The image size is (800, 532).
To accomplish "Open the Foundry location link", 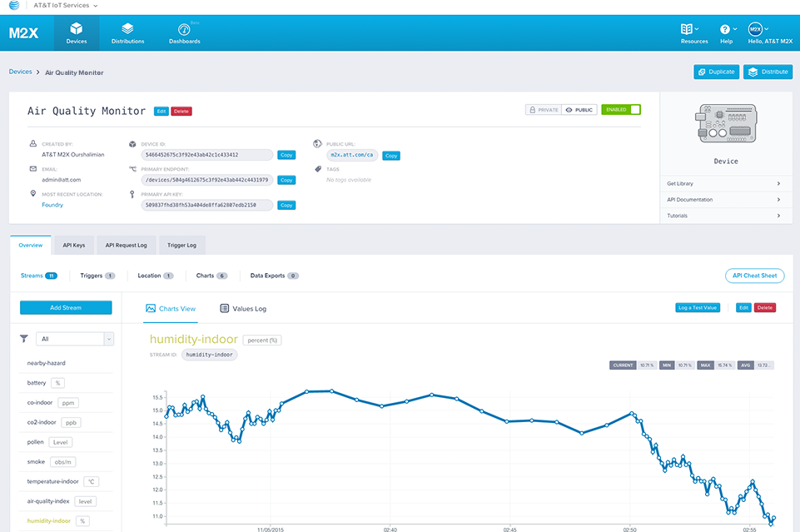I will pos(52,205).
